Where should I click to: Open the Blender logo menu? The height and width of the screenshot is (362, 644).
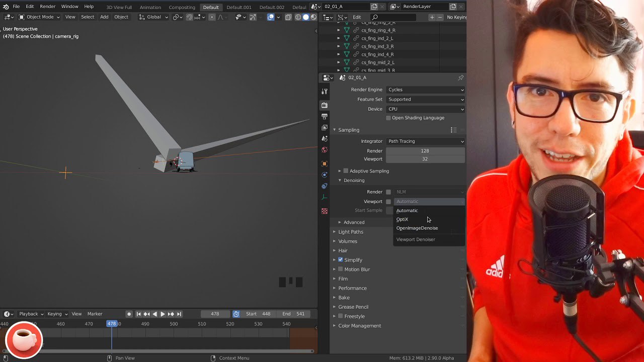click(6, 7)
